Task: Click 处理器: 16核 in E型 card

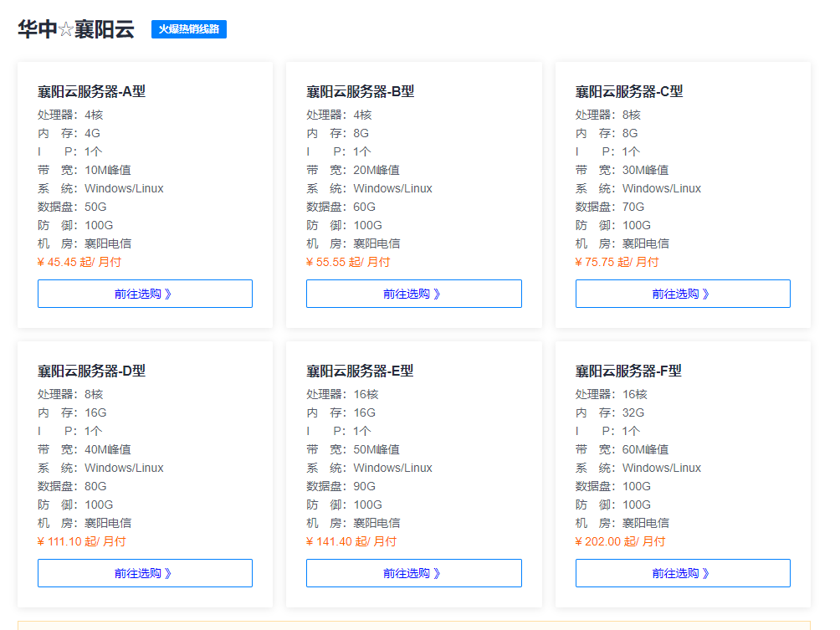Action: [x=342, y=394]
